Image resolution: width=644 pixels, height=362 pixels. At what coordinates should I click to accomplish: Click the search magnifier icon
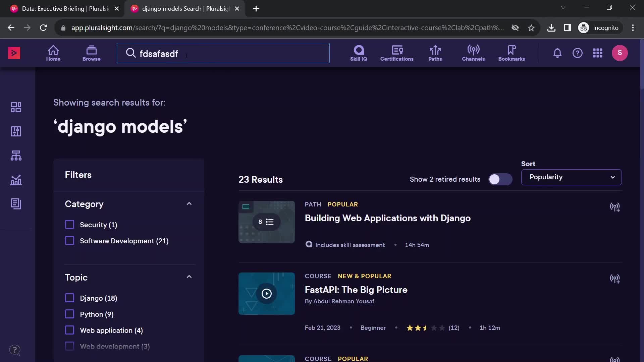[130, 53]
